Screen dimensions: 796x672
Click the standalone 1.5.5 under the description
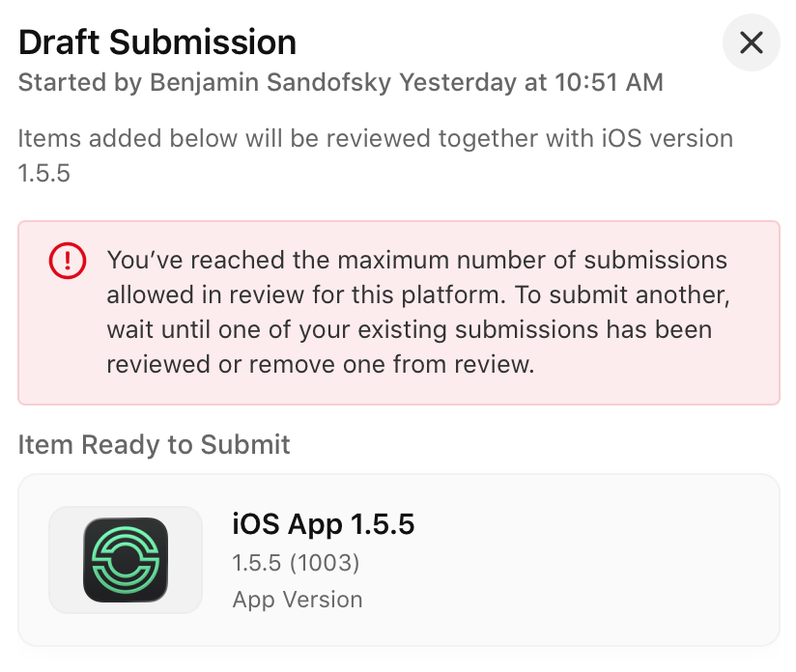click(x=44, y=174)
